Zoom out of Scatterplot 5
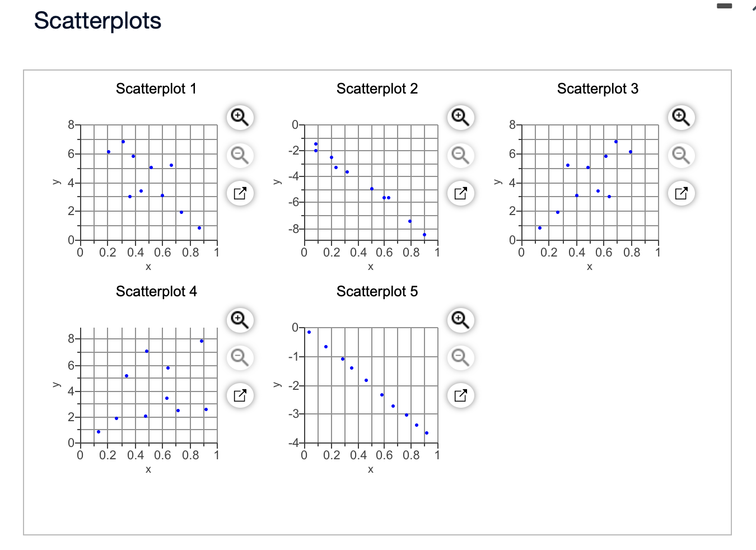Image resolution: width=756 pixels, height=550 pixels. (460, 357)
